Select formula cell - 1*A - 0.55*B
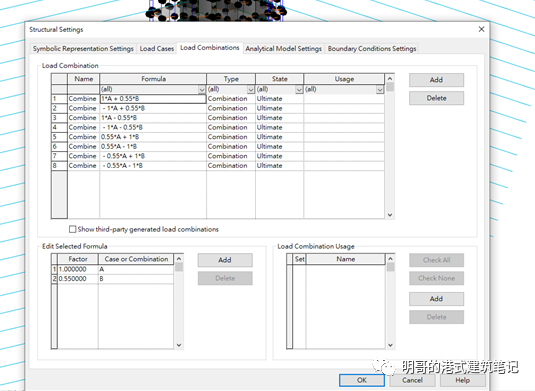This screenshot has height=391, width=535. pyautogui.click(x=153, y=127)
